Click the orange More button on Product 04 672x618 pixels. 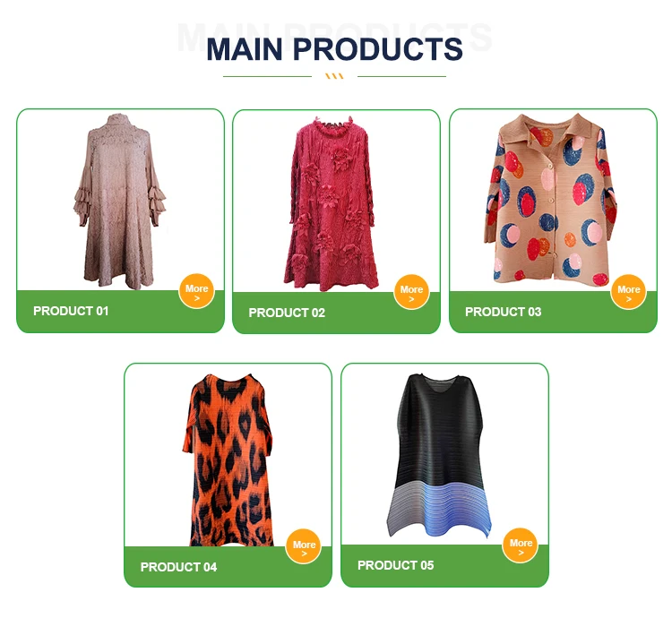tap(304, 547)
